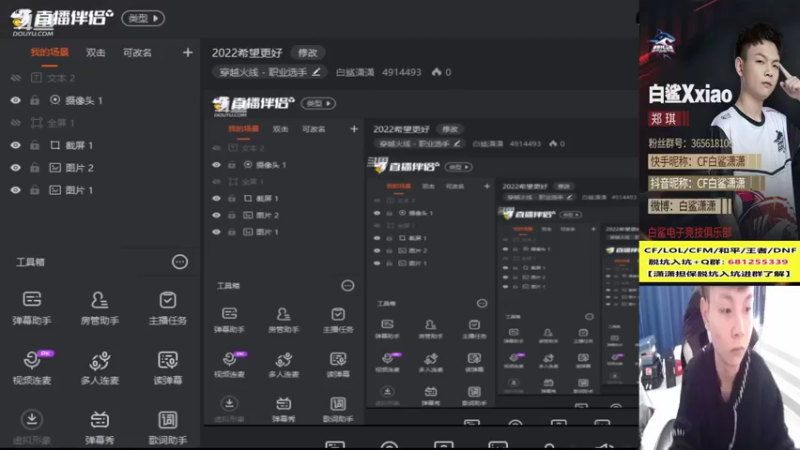Click the 工具箱 section header
The height and width of the screenshot is (450, 800).
(31, 262)
